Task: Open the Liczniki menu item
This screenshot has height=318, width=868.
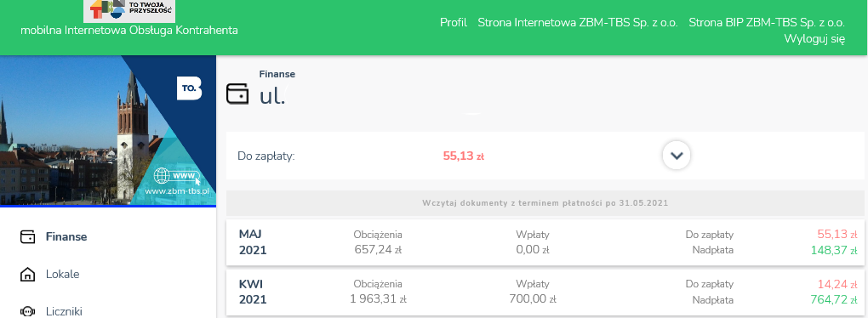Action: pyautogui.click(x=64, y=312)
